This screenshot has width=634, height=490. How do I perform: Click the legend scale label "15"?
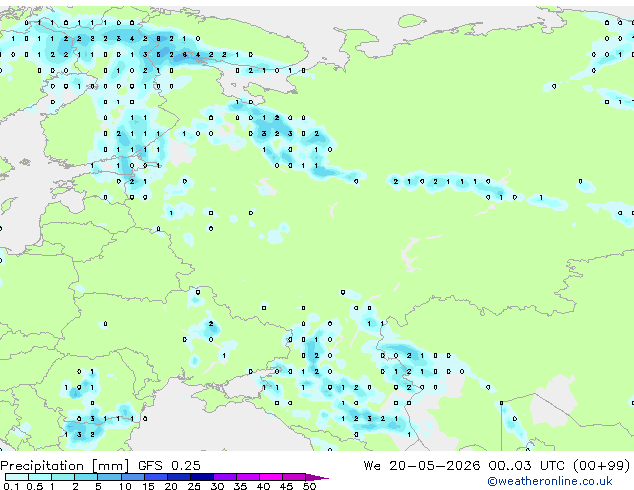[x=148, y=486]
